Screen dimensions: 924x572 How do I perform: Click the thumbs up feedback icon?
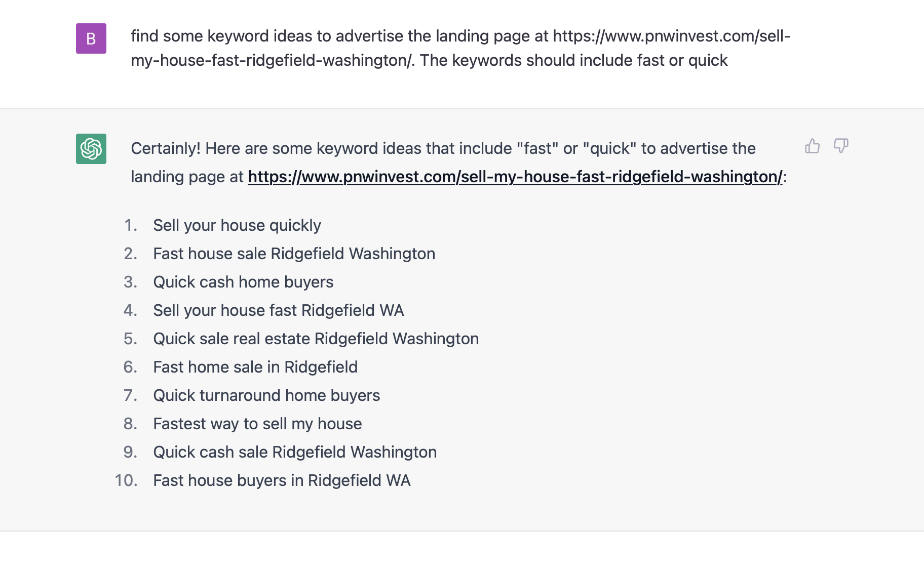coord(812,146)
